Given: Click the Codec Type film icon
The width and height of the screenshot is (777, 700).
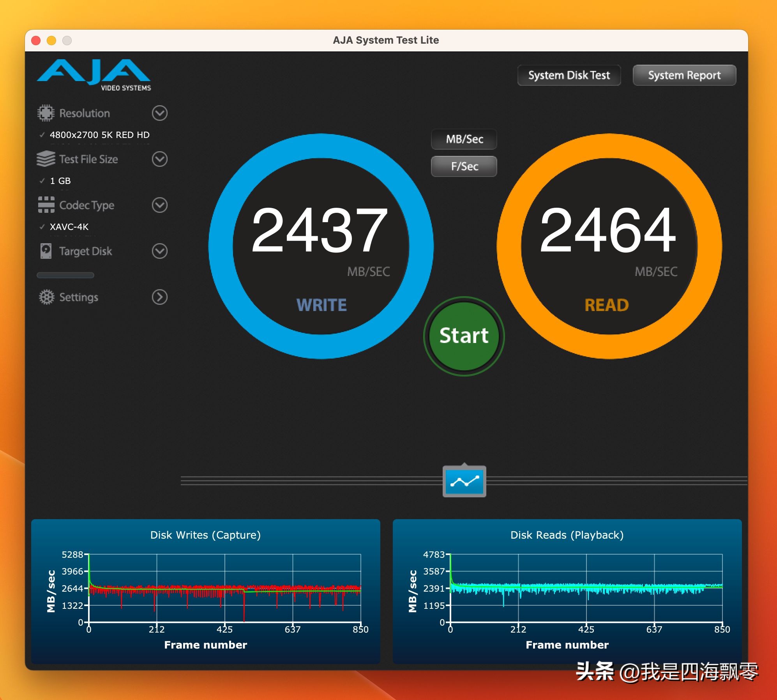Looking at the screenshot, I should (46, 205).
